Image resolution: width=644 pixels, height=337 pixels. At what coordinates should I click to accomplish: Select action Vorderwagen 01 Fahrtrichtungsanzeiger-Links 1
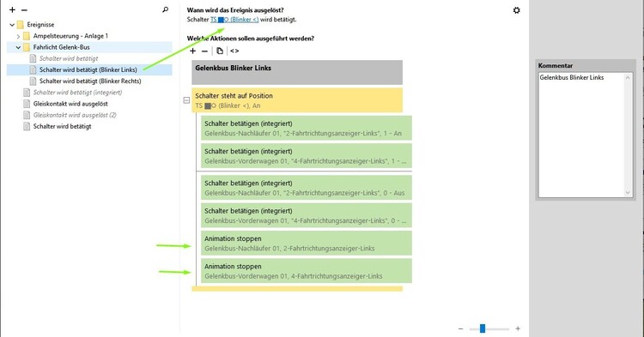(x=307, y=156)
